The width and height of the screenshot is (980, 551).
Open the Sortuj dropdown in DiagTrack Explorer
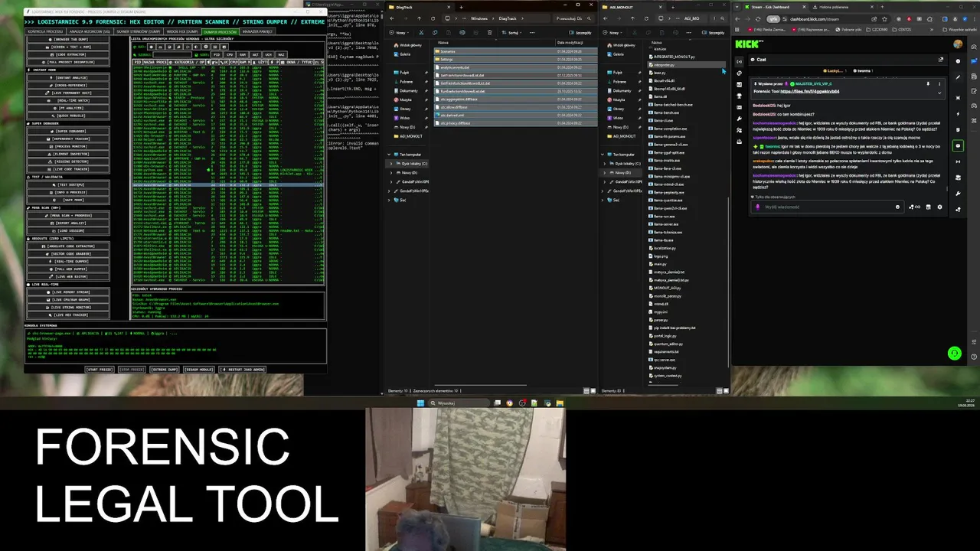click(x=511, y=33)
